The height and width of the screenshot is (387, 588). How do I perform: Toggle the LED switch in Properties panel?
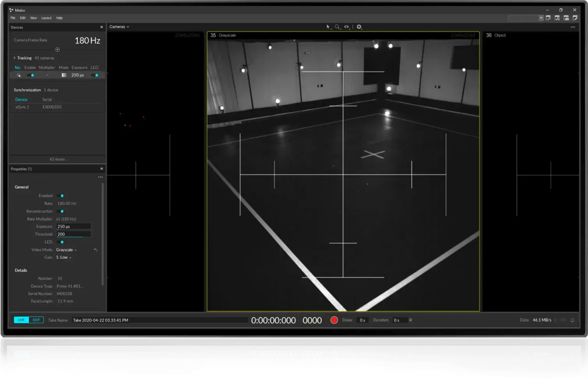pyautogui.click(x=60, y=242)
